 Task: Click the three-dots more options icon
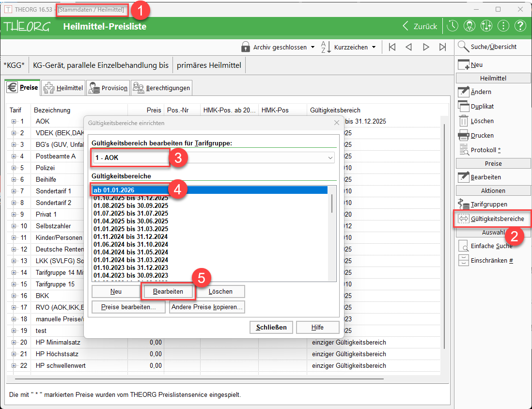(x=503, y=26)
